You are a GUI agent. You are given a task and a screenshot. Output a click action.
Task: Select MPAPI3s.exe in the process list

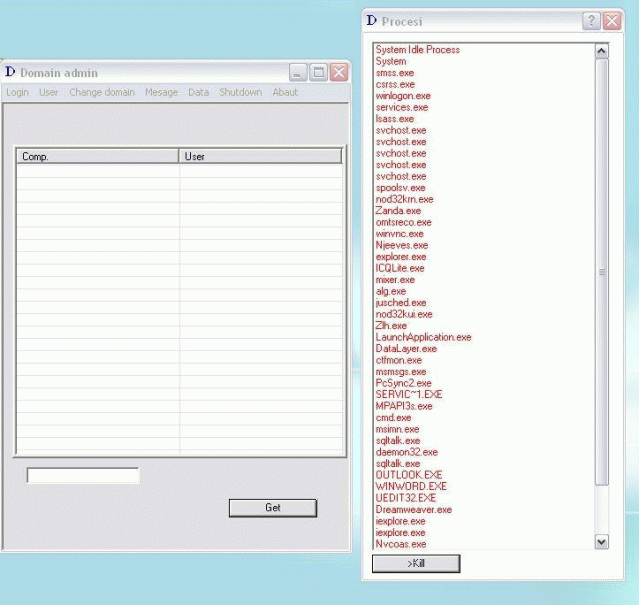404,406
